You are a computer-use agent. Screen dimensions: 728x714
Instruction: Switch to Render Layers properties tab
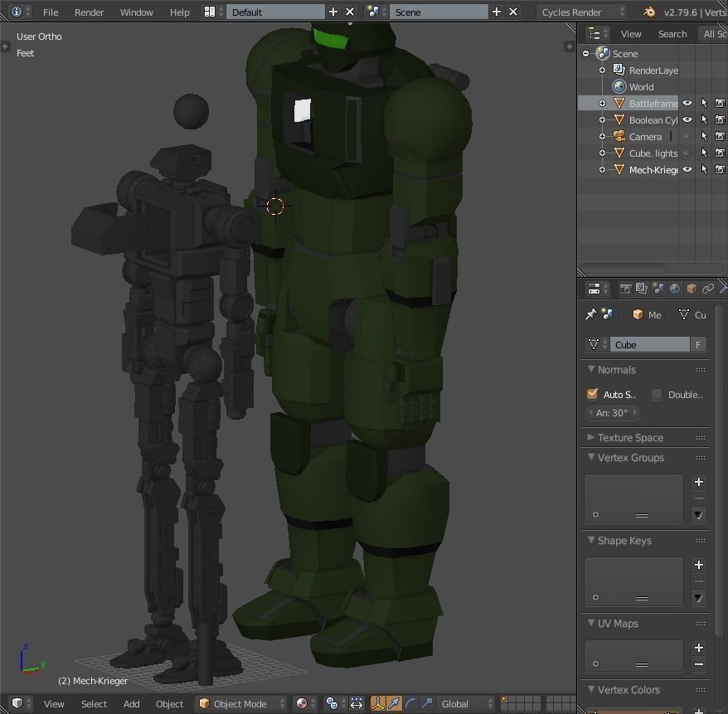(642, 289)
